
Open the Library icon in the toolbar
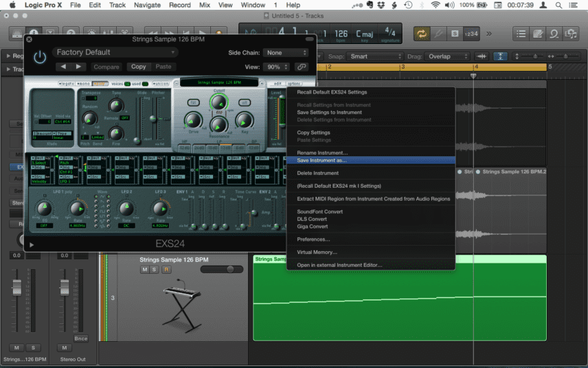click(17, 34)
